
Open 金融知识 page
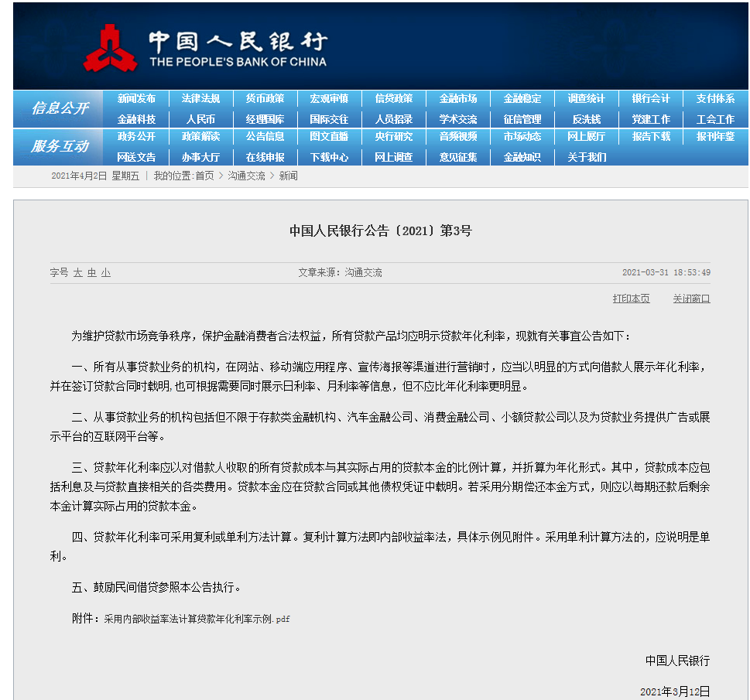point(522,157)
